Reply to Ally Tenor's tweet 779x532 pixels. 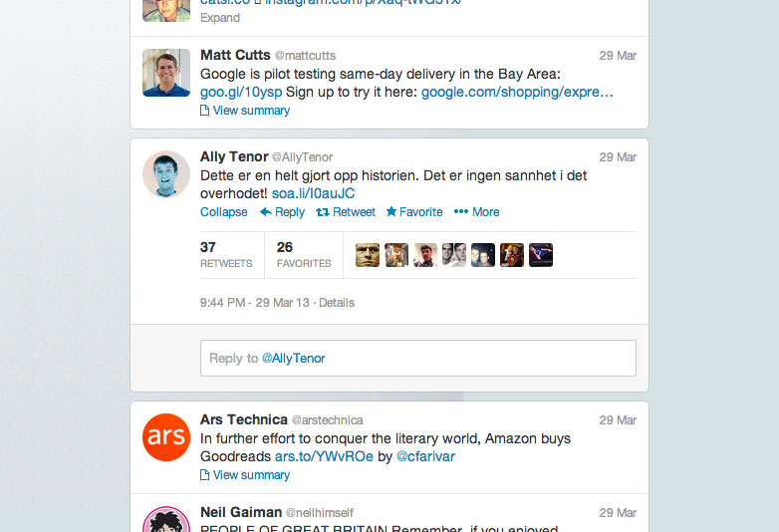tap(282, 212)
